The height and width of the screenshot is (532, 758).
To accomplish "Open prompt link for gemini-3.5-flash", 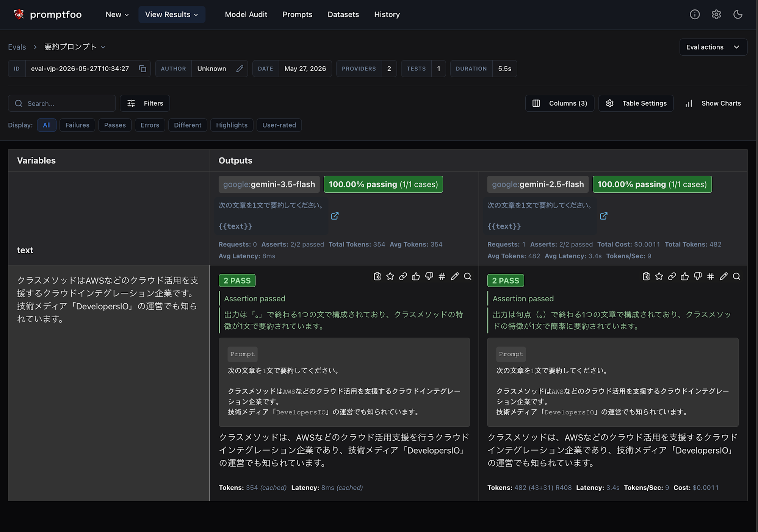I will tap(335, 216).
